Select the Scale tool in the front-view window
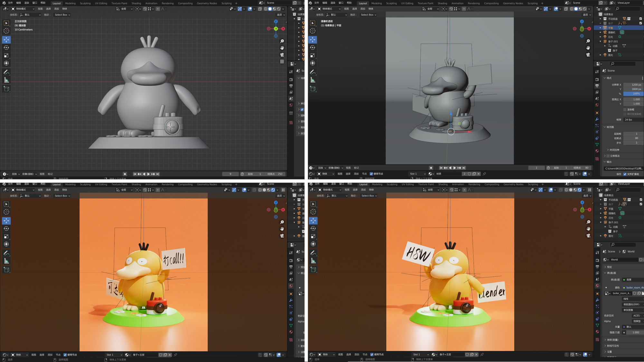 6,55
